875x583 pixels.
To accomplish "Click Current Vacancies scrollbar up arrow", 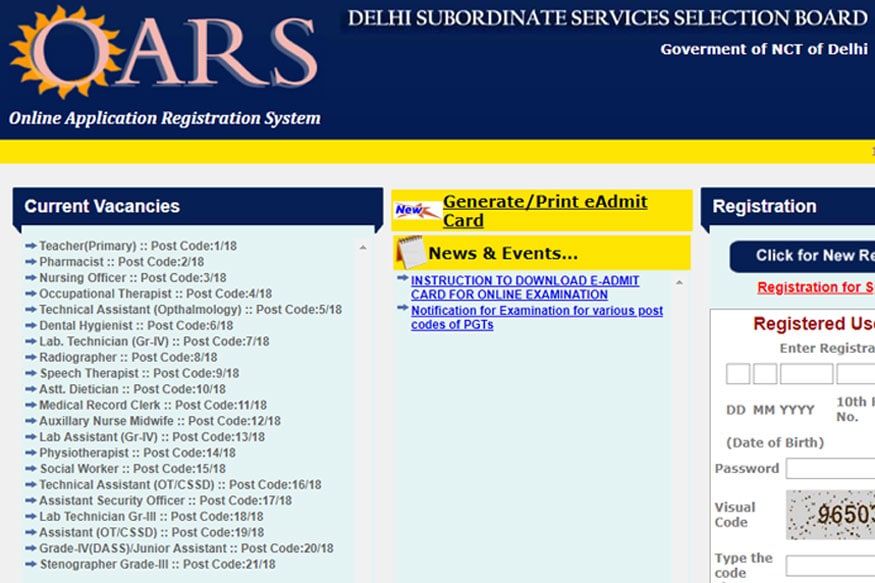I will [363, 247].
